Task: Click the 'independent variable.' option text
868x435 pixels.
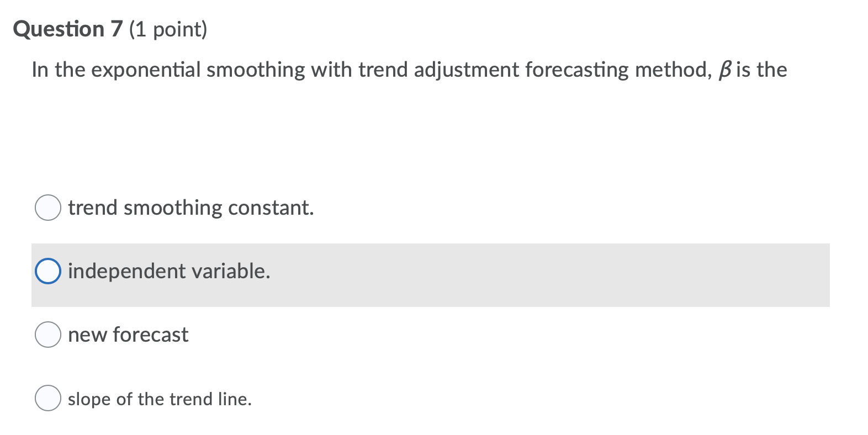Action: click(169, 271)
